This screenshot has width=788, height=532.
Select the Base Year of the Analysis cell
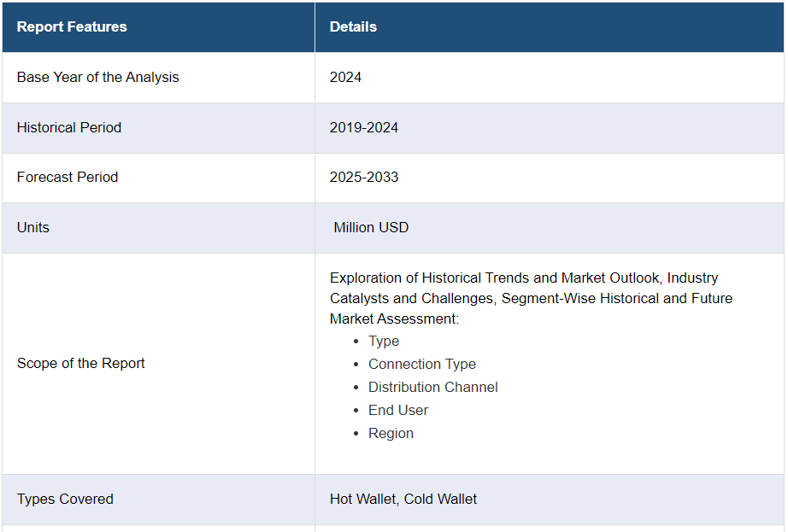98,77
